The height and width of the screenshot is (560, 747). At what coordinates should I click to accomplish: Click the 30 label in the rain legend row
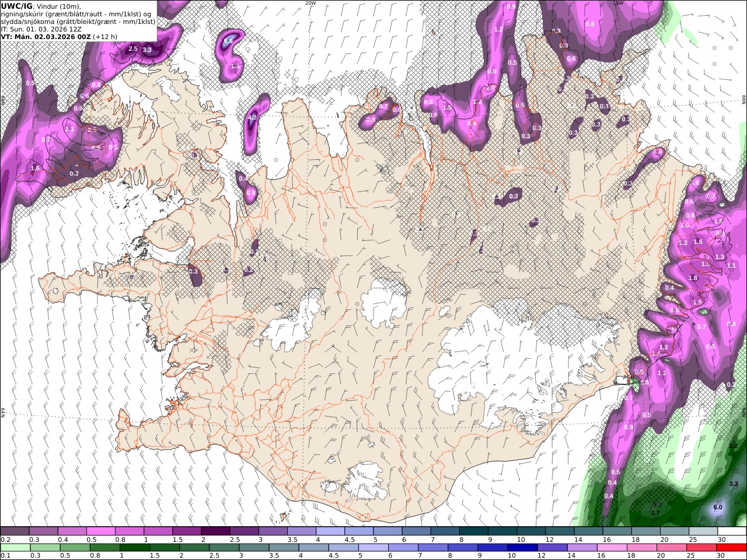[x=721, y=555]
